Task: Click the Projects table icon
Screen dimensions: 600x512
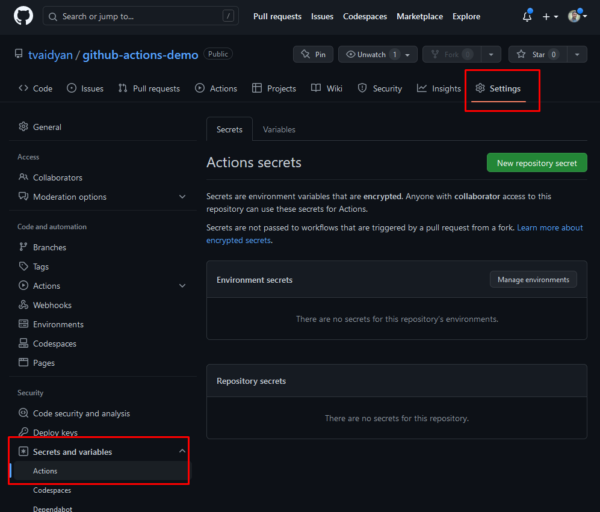Action: (x=257, y=88)
